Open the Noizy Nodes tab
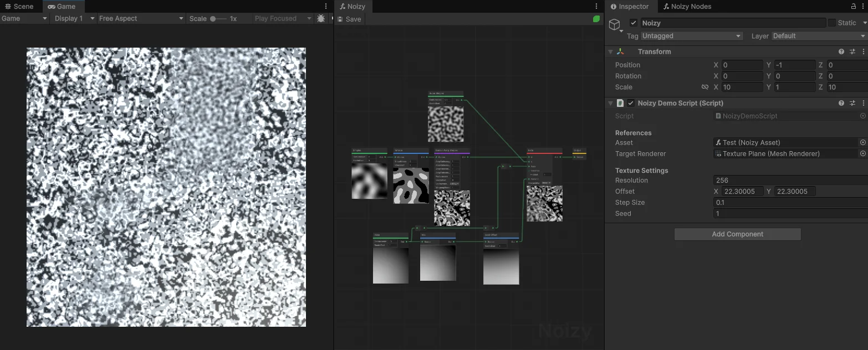 [x=687, y=7]
